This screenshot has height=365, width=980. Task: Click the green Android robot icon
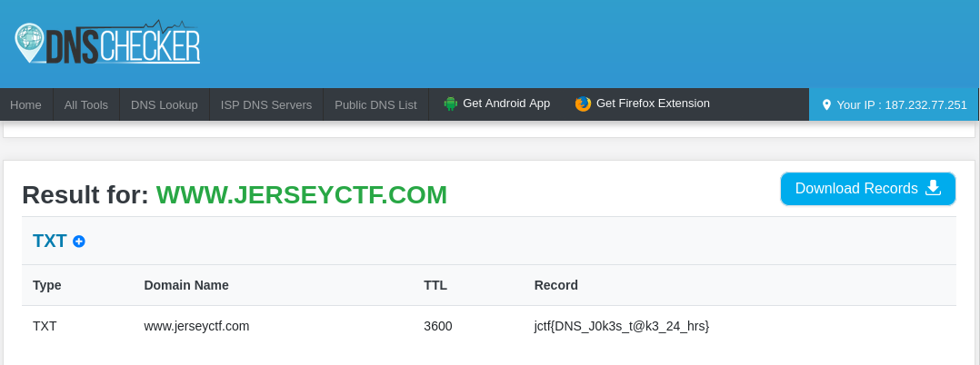coord(450,104)
